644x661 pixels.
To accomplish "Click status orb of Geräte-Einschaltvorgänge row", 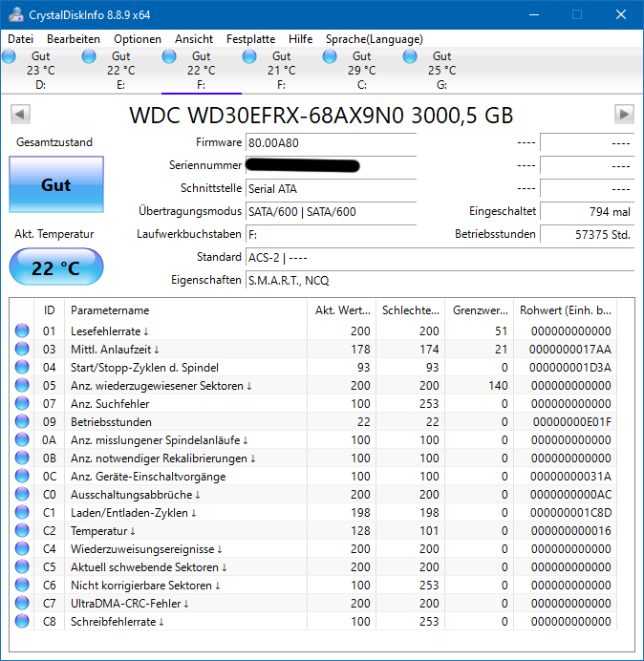I will 22,476.
